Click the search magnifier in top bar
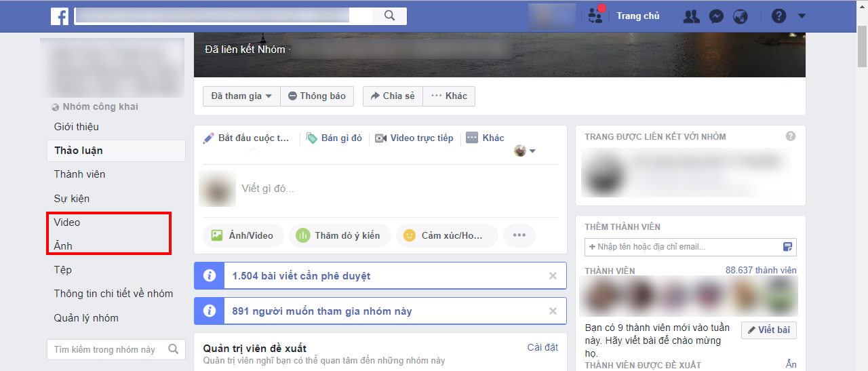The image size is (868, 371). [x=389, y=16]
